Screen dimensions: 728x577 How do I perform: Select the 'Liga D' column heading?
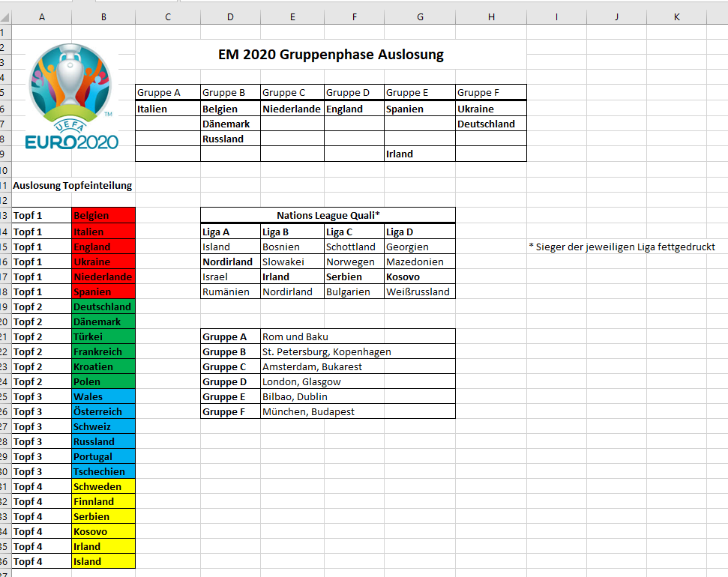pyautogui.click(x=420, y=232)
